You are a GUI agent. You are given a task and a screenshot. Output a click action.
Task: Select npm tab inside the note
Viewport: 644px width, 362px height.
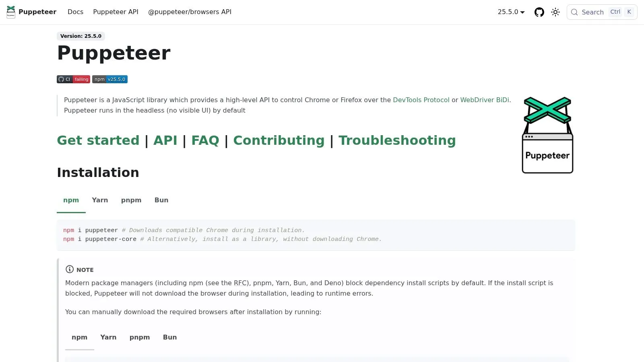pos(80,337)
